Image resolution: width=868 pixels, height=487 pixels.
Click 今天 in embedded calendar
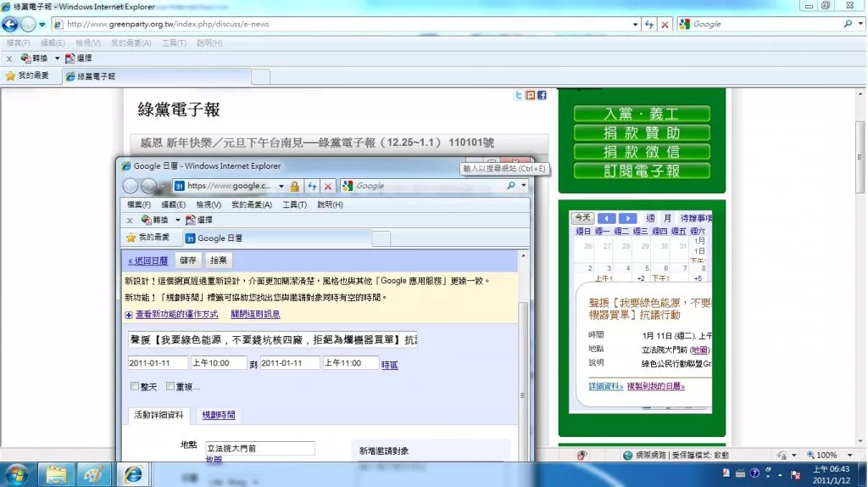[582, 218]
